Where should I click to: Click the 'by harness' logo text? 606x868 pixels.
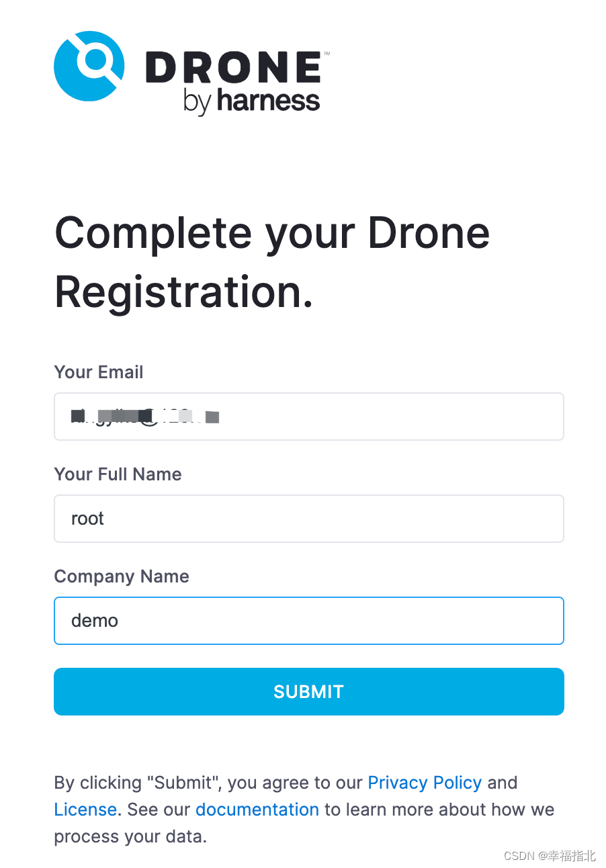252,101
